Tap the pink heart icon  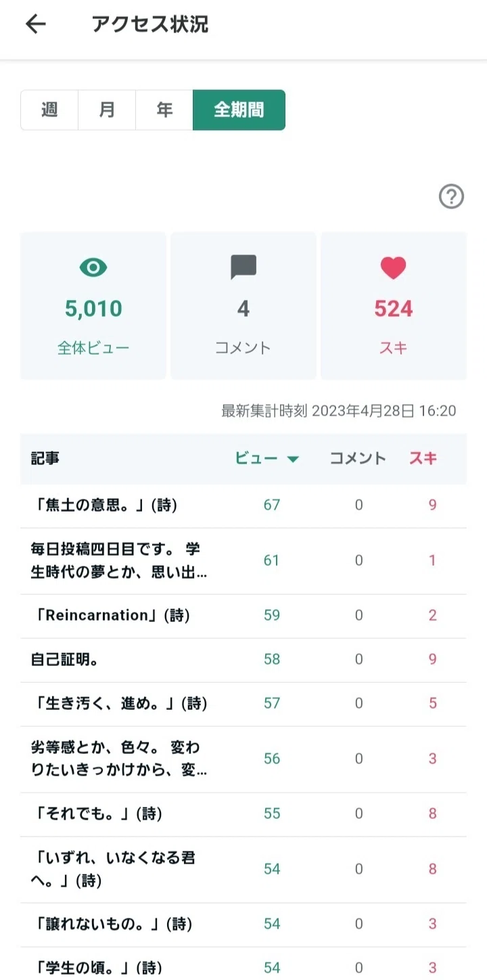(x=393, y=268)
